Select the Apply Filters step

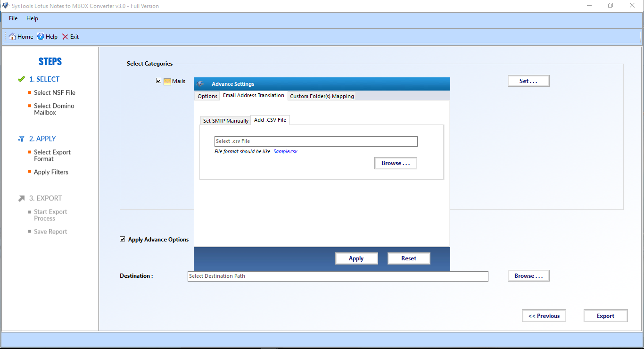tap(51, 172)
